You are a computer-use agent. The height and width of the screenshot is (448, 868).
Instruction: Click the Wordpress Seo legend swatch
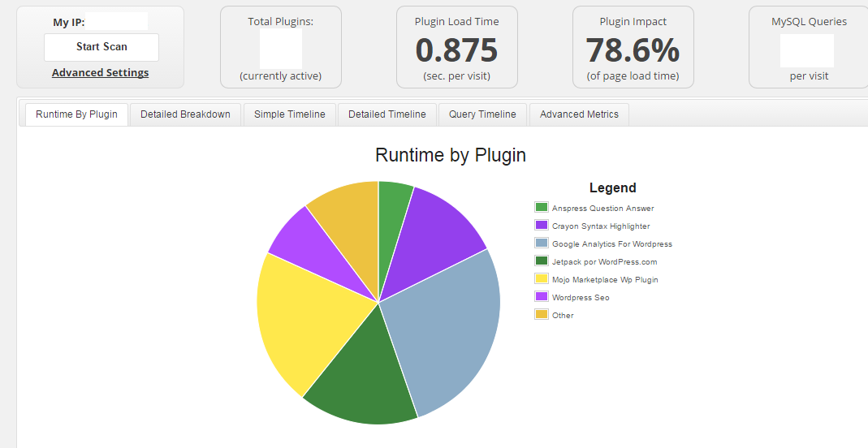coord(542,297)
